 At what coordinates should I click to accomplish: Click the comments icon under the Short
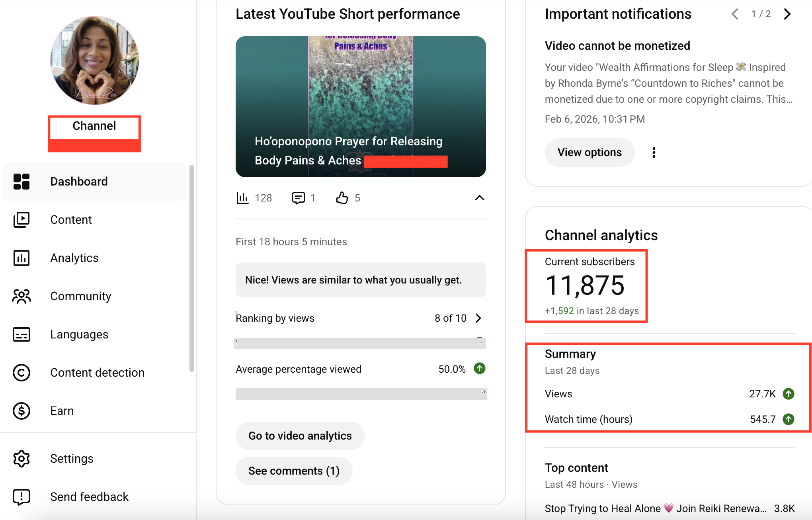pyautogui.click(x=299, y=198)
